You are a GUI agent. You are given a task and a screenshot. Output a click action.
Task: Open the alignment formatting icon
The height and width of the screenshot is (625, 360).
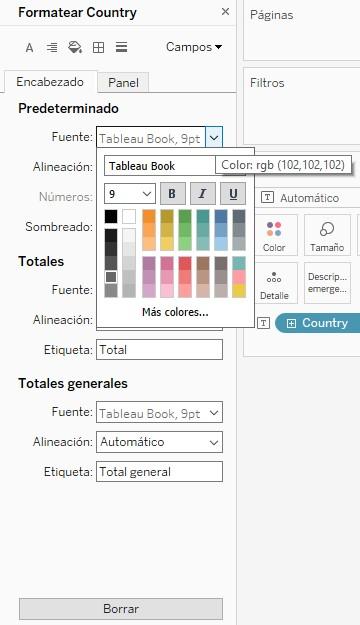pos(52,48)
